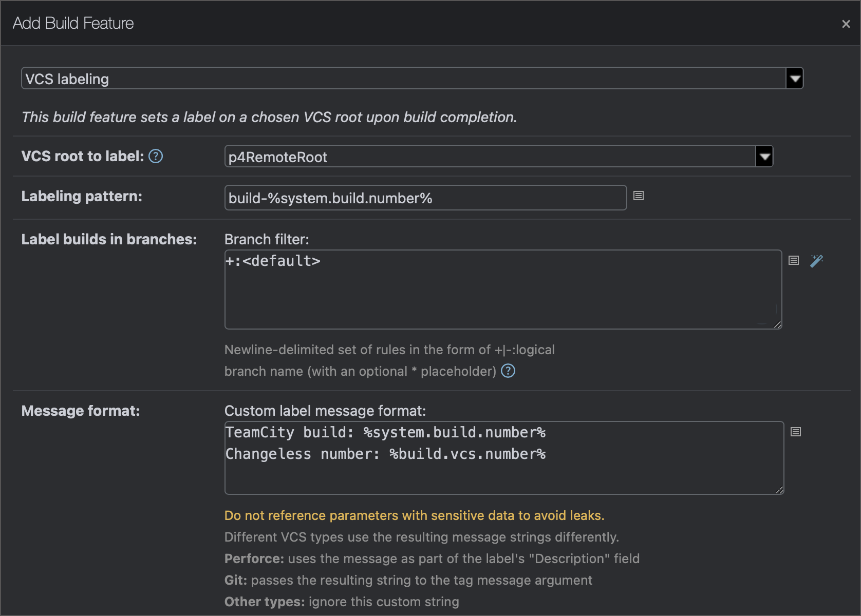Open the message format expand editor icon
Screen dimensions: 861x616
click(796, 432)
